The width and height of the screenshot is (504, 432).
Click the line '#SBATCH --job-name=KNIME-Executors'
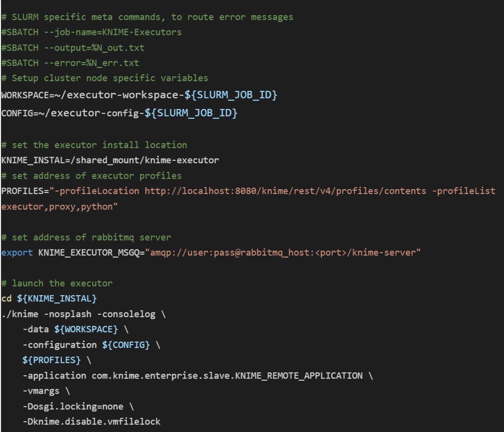click(91, 32)
